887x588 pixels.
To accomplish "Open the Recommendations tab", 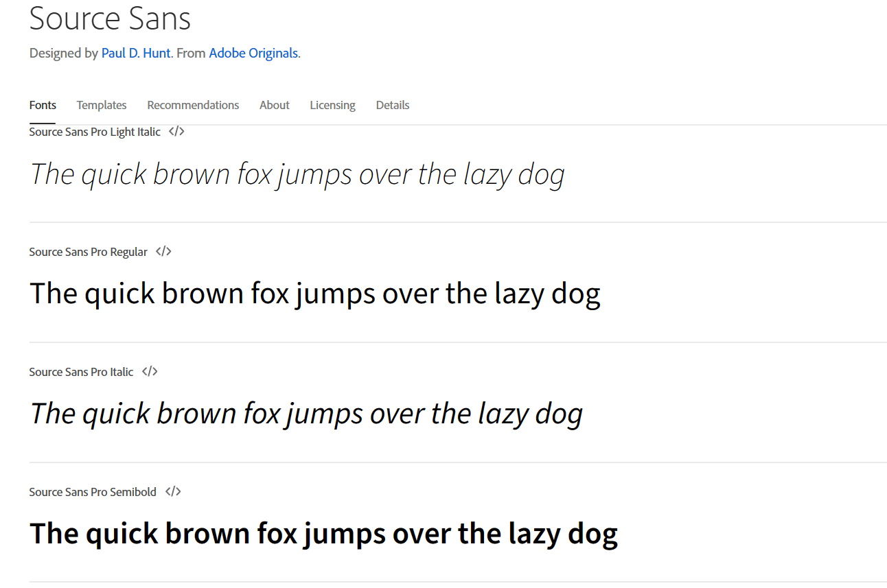I will pyautogui.click(x=193, y=105).
